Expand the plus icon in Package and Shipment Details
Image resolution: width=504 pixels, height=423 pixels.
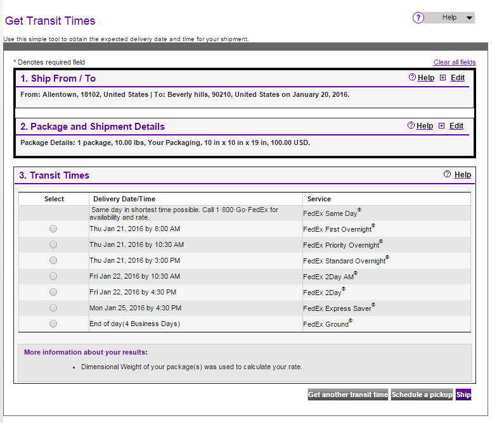pos(442,126)
